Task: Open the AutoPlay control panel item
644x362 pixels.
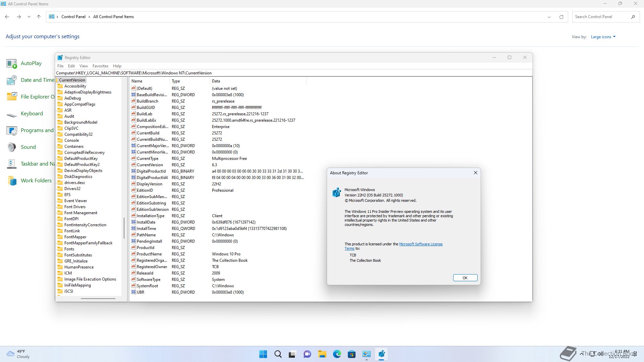Action: 24,63
